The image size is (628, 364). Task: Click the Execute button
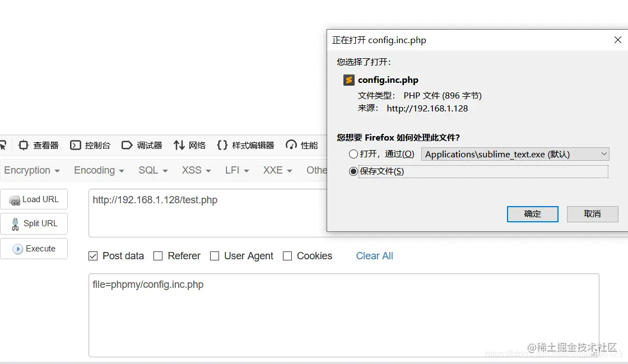point(34,249)
